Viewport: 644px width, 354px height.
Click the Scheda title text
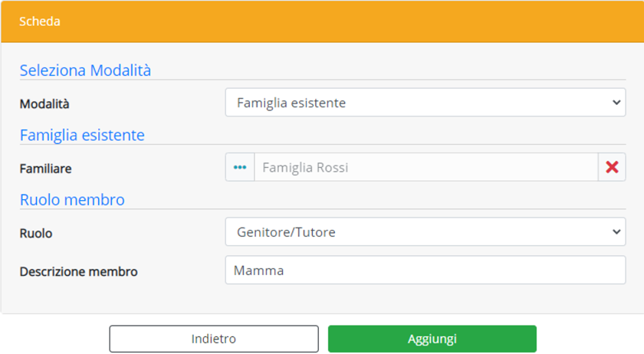tap(40, 21)
